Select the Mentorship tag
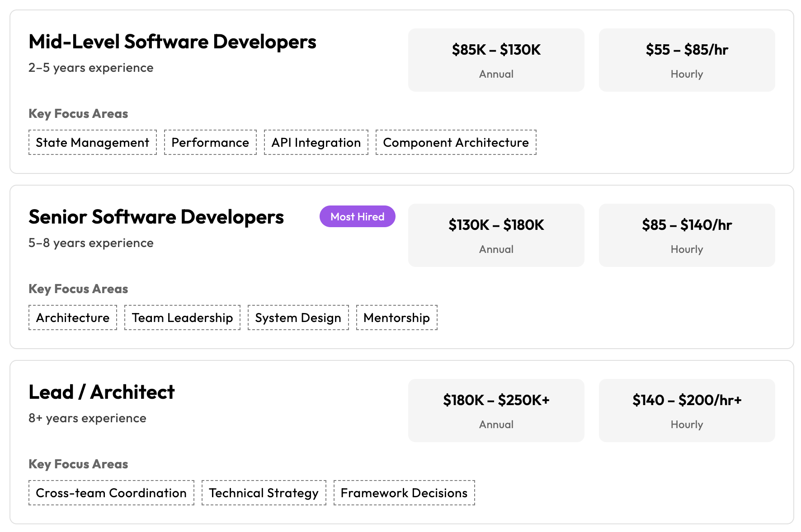801x532 pixels. point(397,317)
